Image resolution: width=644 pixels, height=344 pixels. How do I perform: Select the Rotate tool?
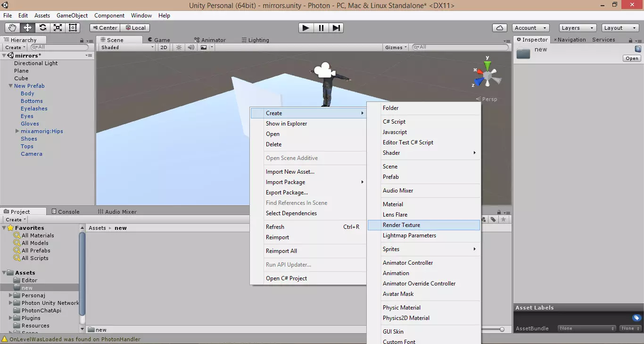point(42,28)
